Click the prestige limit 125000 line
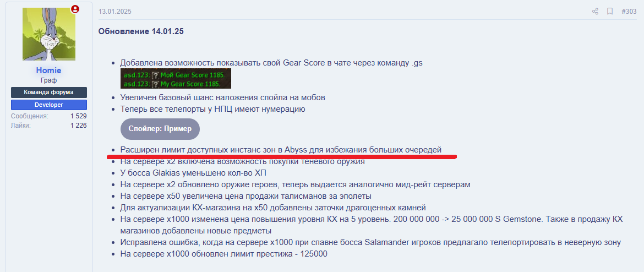The image size is (644, 272). click(223, 254)
